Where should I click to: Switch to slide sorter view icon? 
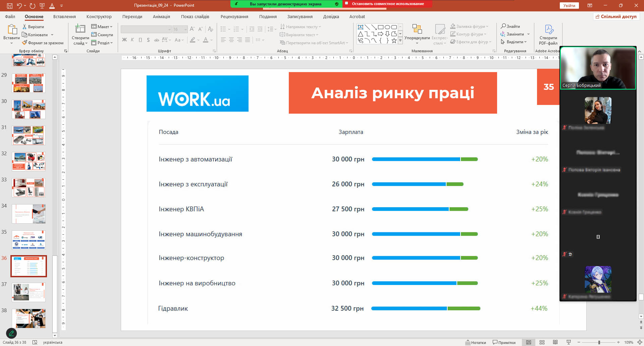(x=542, y=342)
